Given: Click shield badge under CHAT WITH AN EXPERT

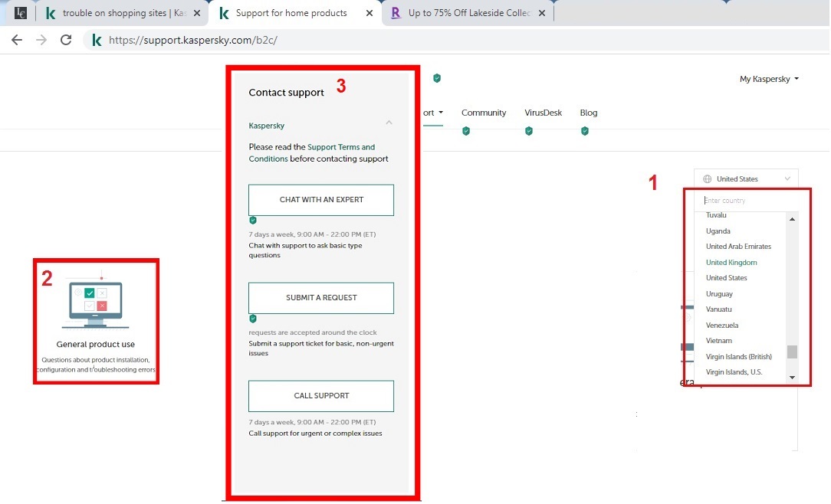Looking at the screenshot, I should click(x=253, y=221).
